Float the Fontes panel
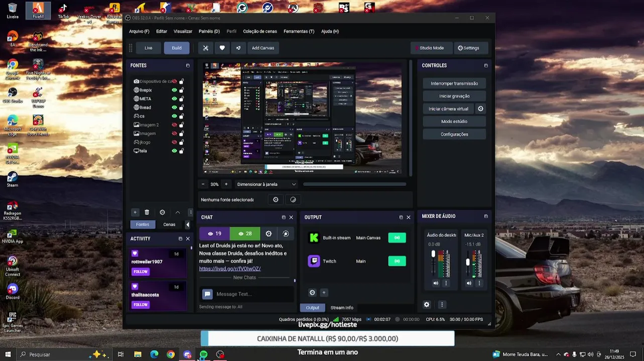This screenshot has height=361, width=644. [x=188, y=66]
